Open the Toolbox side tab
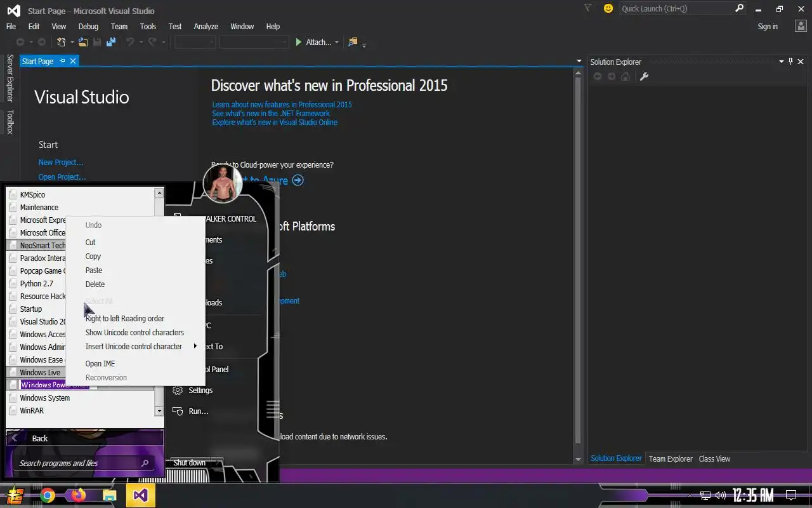This screenshot has height=508, width=812. pyautogui.click(x=10, y=122)
